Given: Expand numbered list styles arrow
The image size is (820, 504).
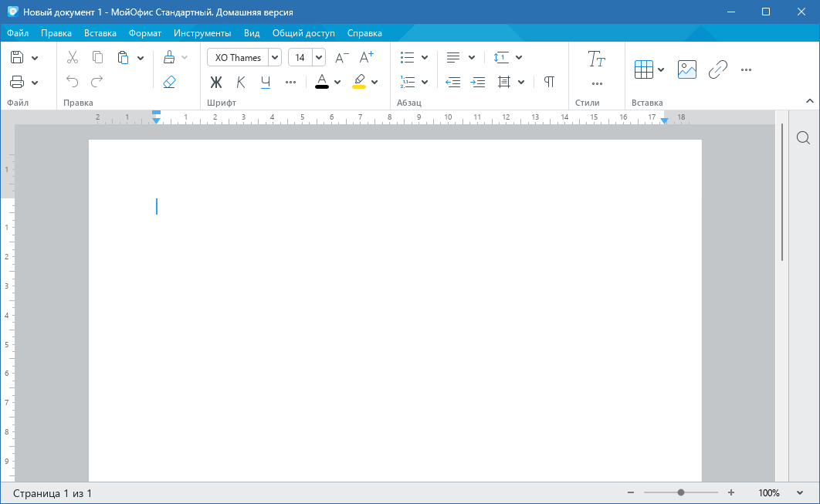Looking at the screenshot, I should coord(425,82).
